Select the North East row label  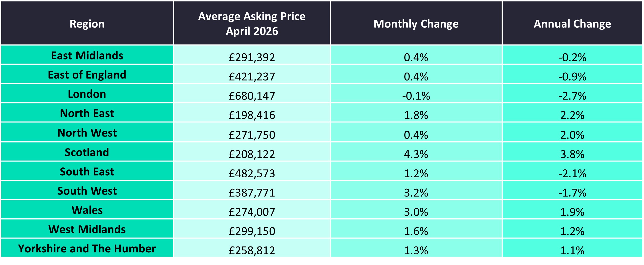pyautogui.click(x=87, y=113)
